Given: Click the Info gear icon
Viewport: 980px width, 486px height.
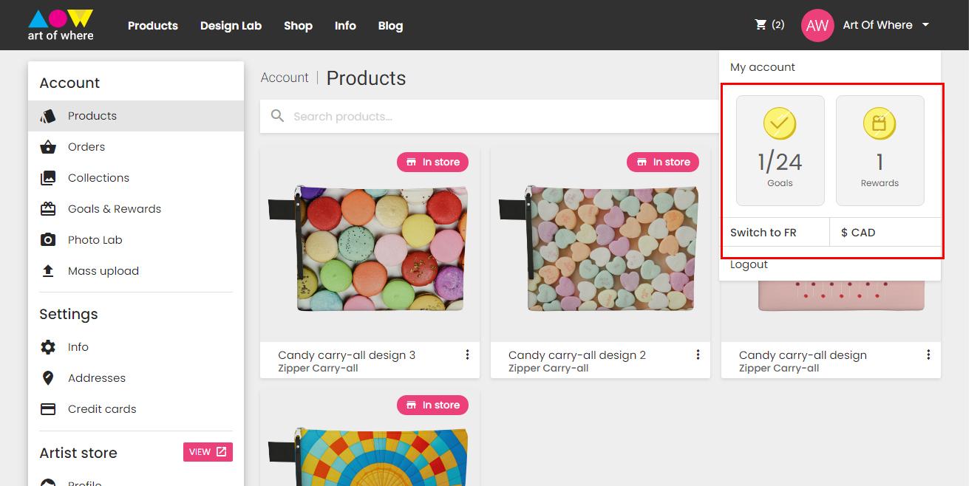Looking at the screenshot, I should pyautogui.click(x=48, y=347).
